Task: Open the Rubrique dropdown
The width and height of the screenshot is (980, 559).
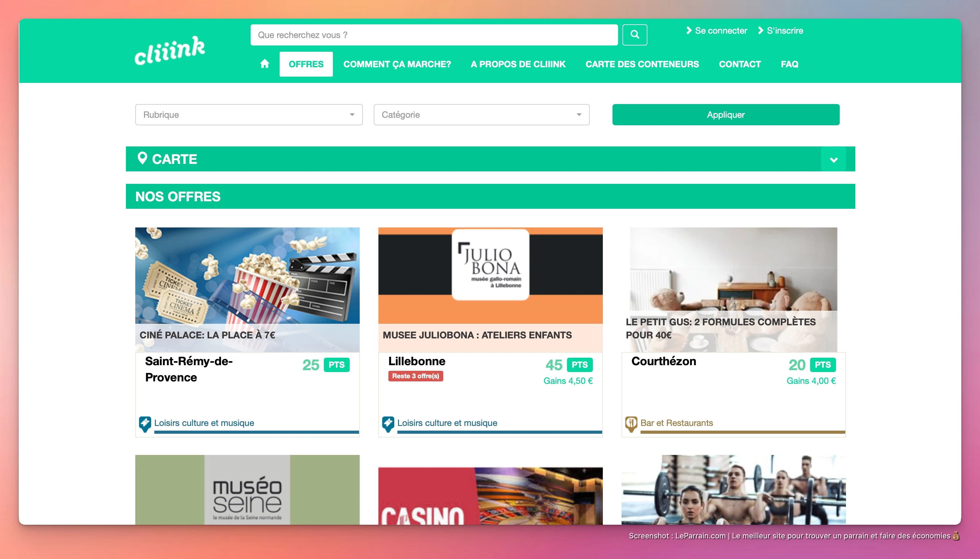Action: (x=248, y=114)
